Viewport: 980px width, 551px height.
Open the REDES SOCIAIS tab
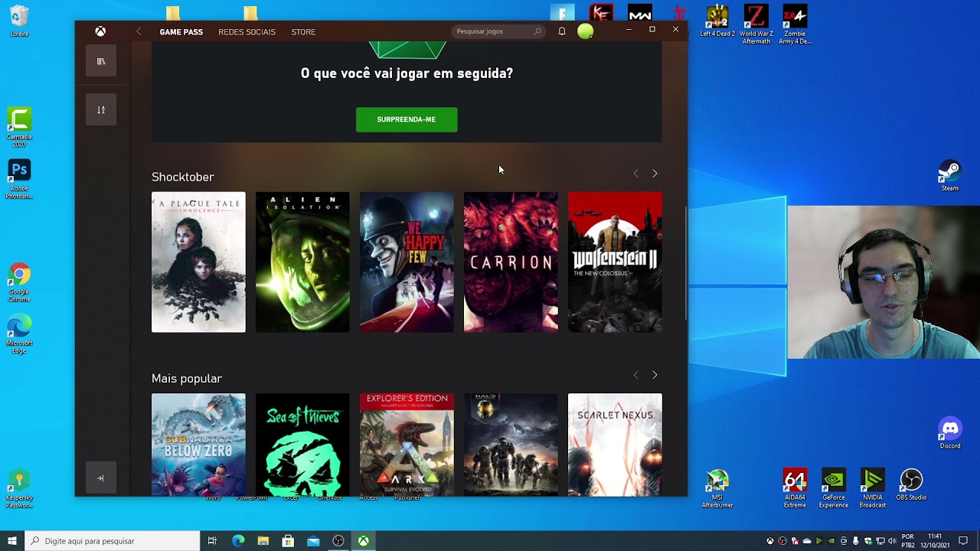click(x=247, y=32)
